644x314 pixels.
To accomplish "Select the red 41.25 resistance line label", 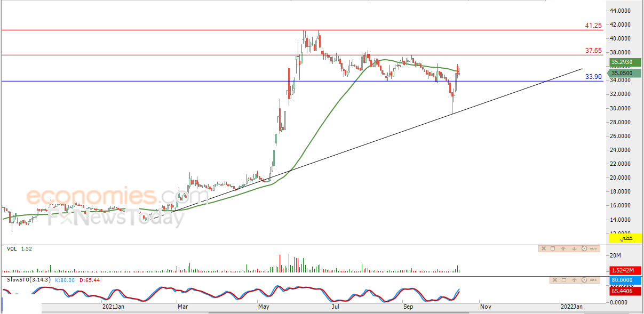I will [593, 25].
